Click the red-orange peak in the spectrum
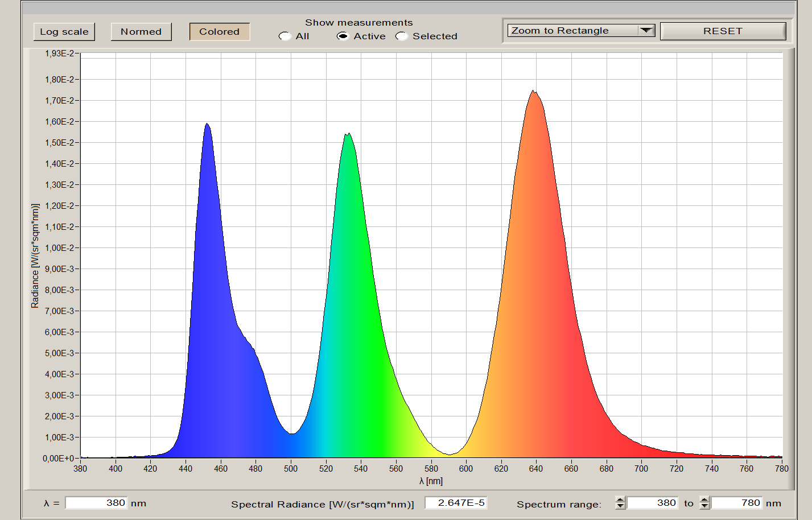Image resolution: width=812 pixels, height=520 pixels. [x=533, y=92]
